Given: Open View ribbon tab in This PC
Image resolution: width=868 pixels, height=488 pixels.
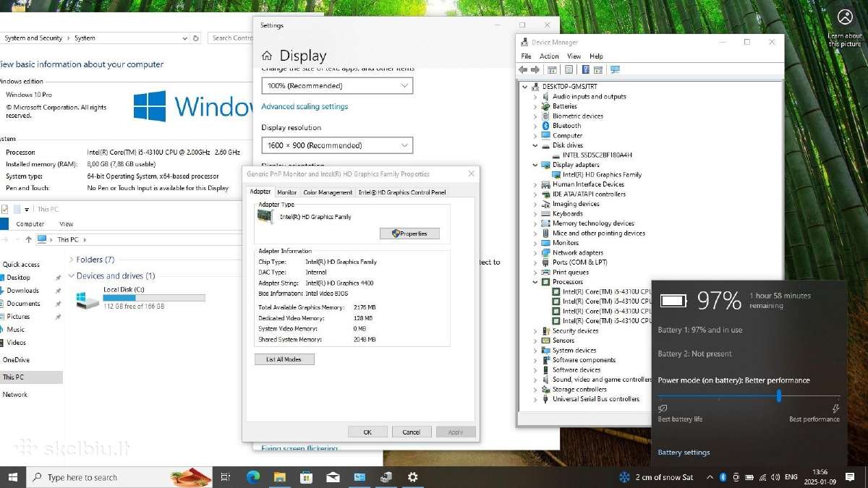Looking at the screenshot, I should pyautogui.click(x=67, y=224).
